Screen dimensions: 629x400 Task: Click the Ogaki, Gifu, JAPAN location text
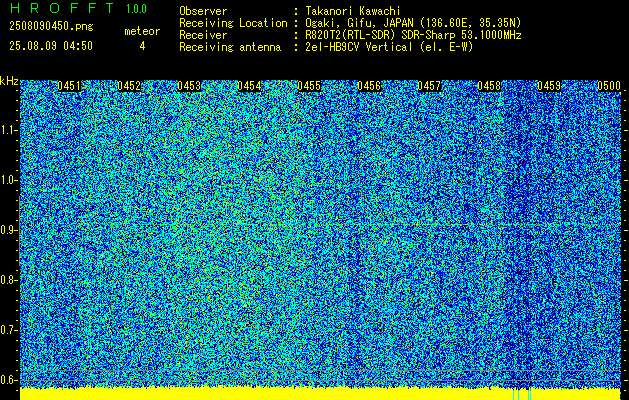click(413, 23)
